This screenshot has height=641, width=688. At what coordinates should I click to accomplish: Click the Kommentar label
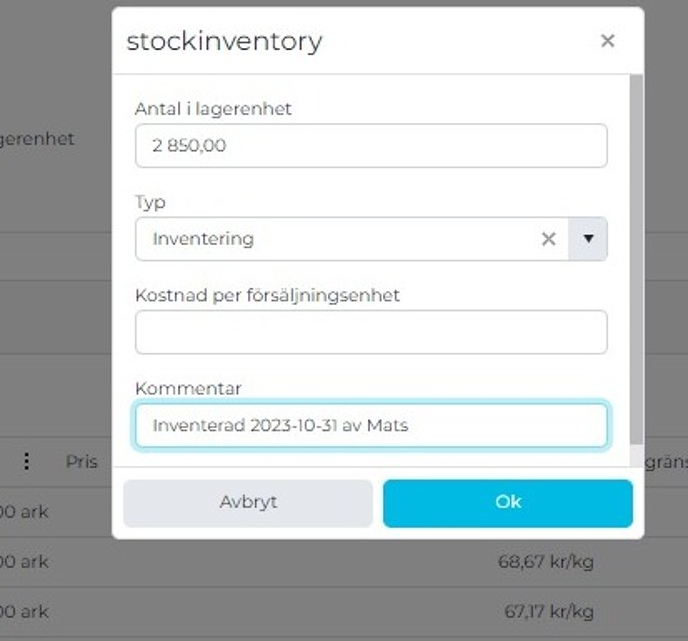click(188, 388)
